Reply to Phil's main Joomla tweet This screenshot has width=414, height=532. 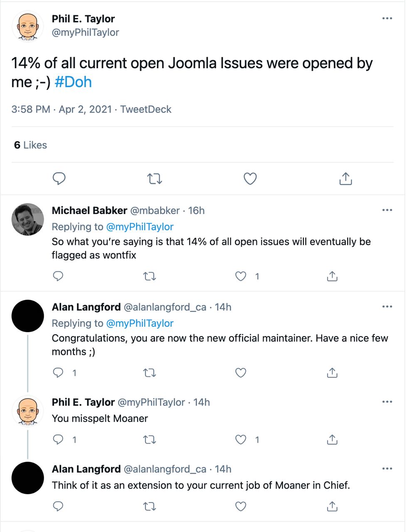coord(59,179)
